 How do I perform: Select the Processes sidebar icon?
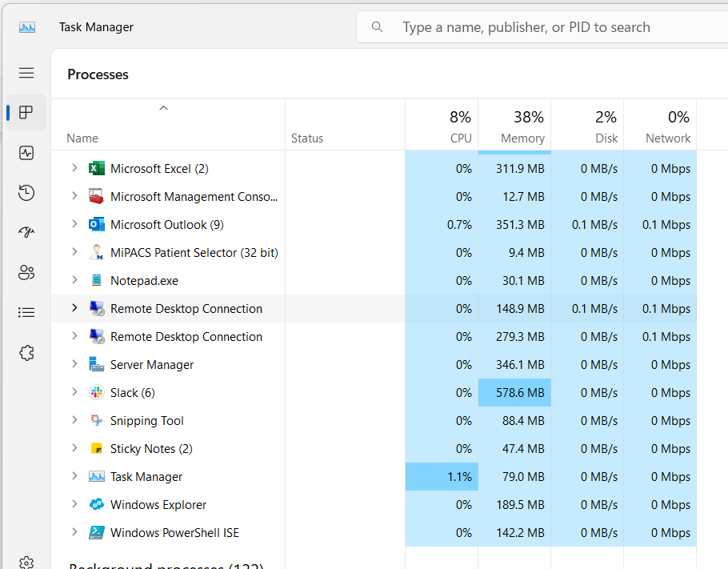point(26,112)
